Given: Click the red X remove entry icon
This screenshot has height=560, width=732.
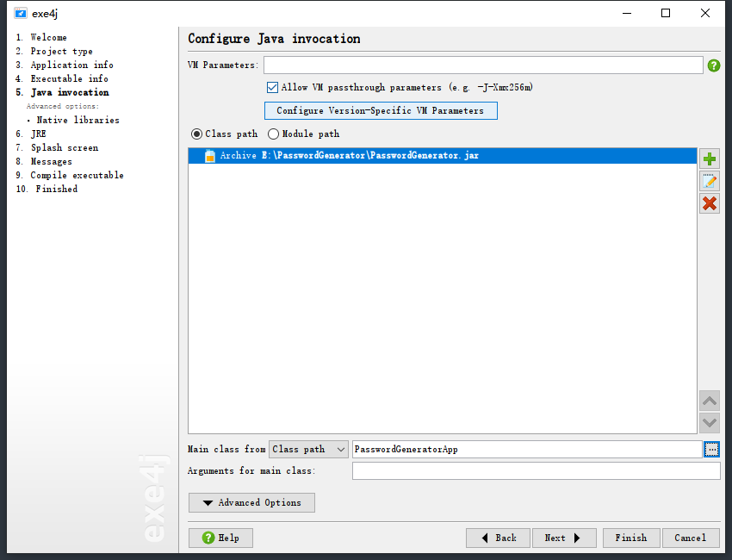Looking at the screenshot, I should [709, 203].
